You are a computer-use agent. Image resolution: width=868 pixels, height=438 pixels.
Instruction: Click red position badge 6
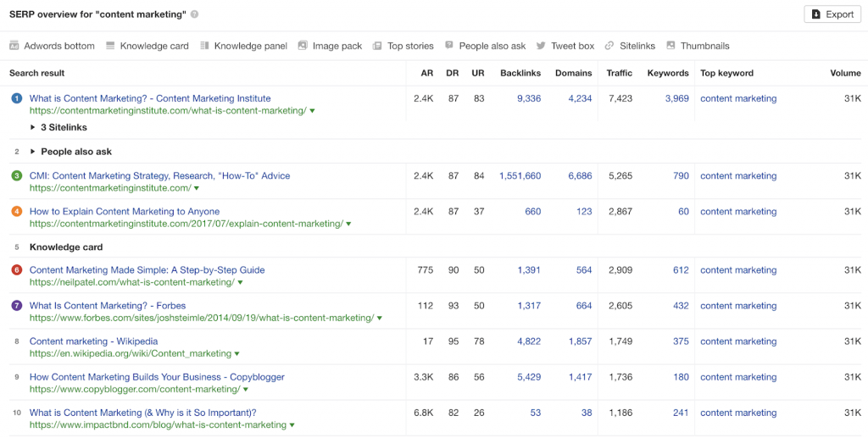point(17,270)
